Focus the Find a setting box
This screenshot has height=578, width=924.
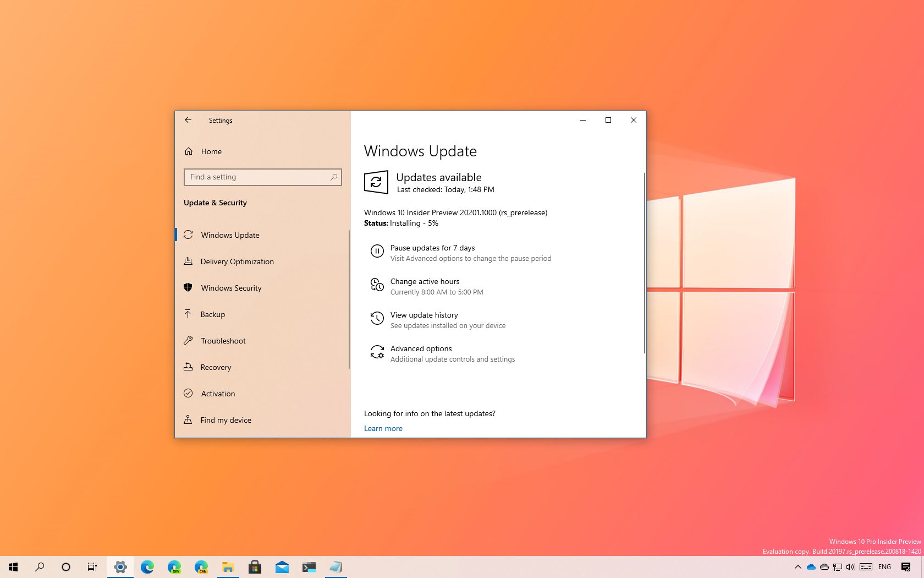[263, 177]
